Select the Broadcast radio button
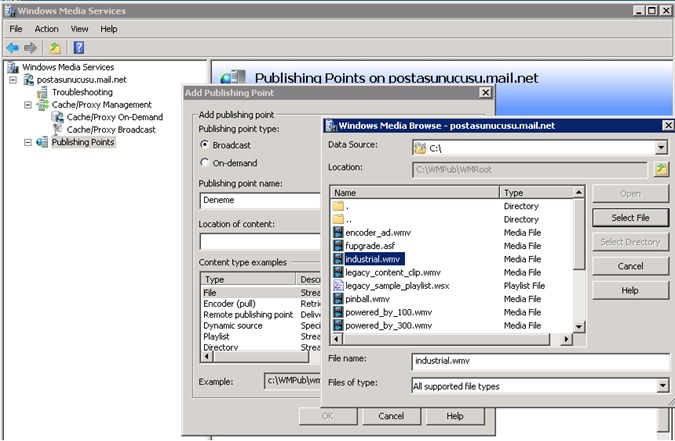675x441 pixels. (x=205, y=145)
